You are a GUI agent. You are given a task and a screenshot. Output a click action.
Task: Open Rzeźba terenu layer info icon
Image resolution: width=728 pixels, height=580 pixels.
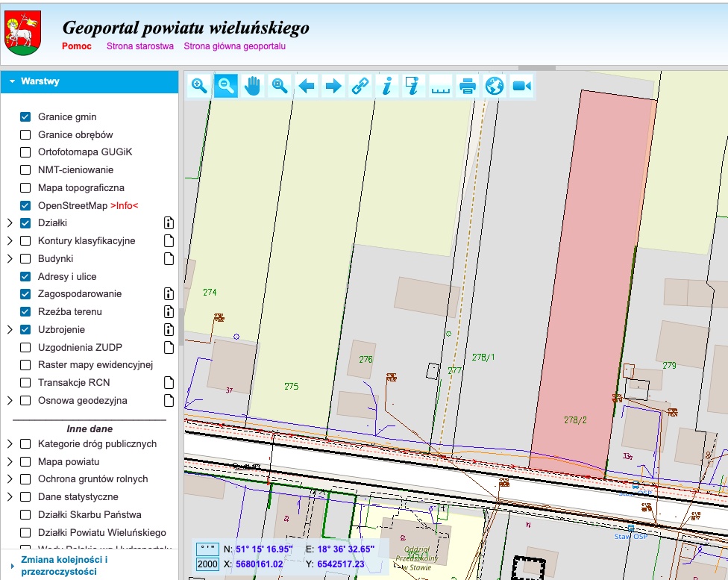[169, 311]
